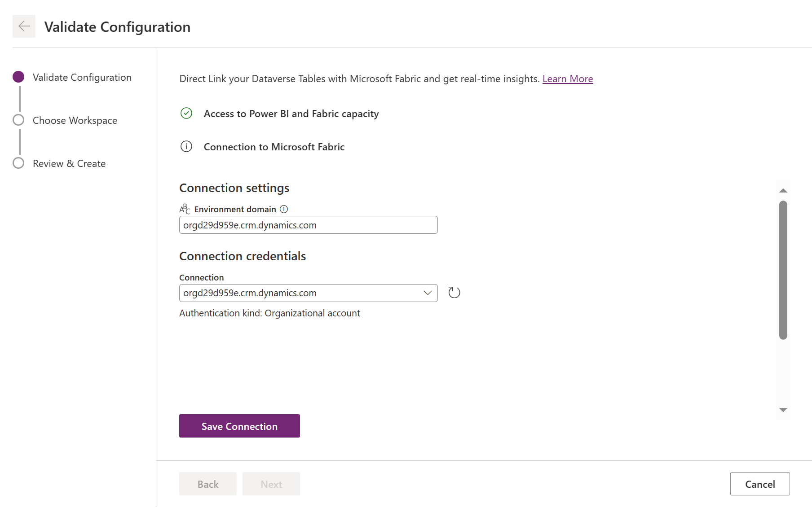
Task: Click the disabled Next button
Action: [271, 484]
